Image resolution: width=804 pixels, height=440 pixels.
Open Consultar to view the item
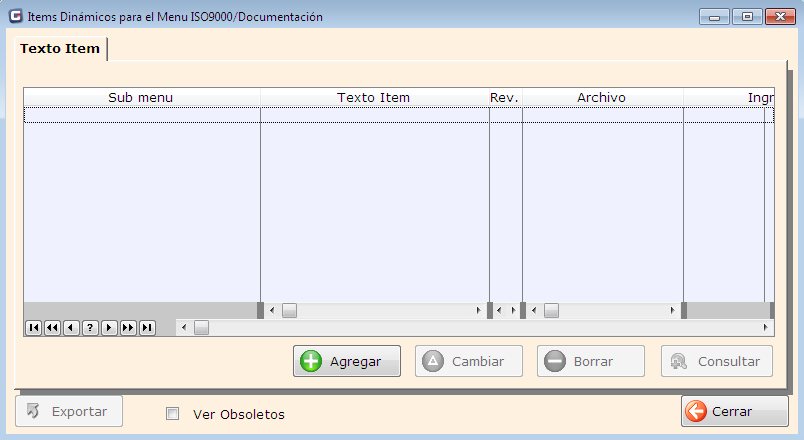click(717, 361)
